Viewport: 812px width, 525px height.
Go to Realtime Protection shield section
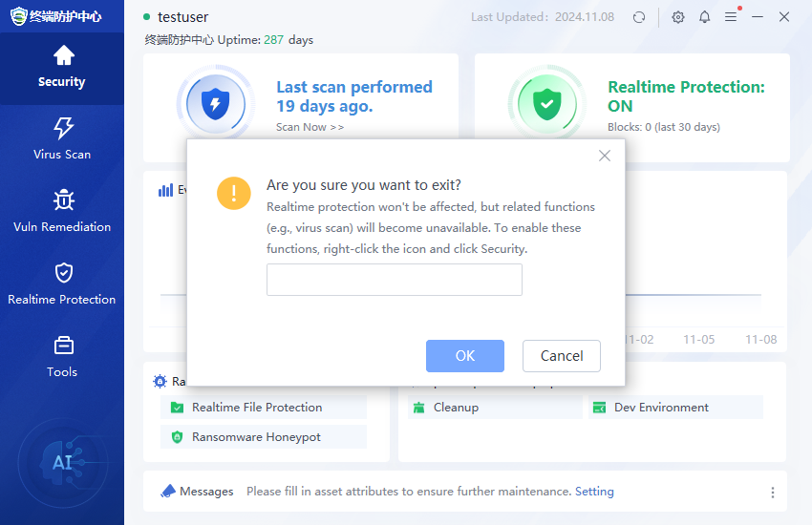[62, 283]
